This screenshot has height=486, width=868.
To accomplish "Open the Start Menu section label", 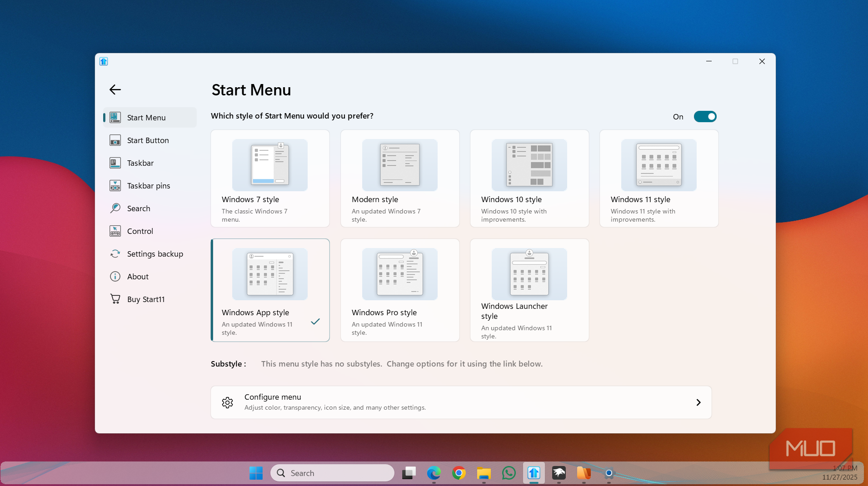I will coord(146,118).
